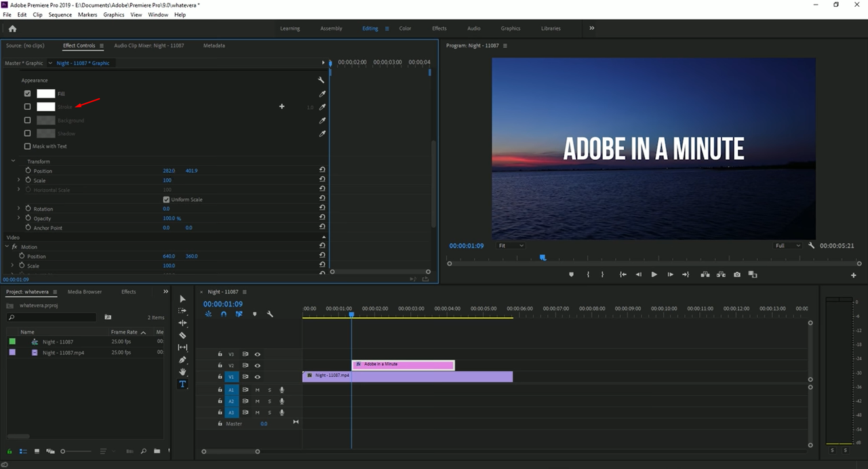This screenshot has height=469, width=868.
Task: Hide the V2 track output
Action: [x=258, y=366]
